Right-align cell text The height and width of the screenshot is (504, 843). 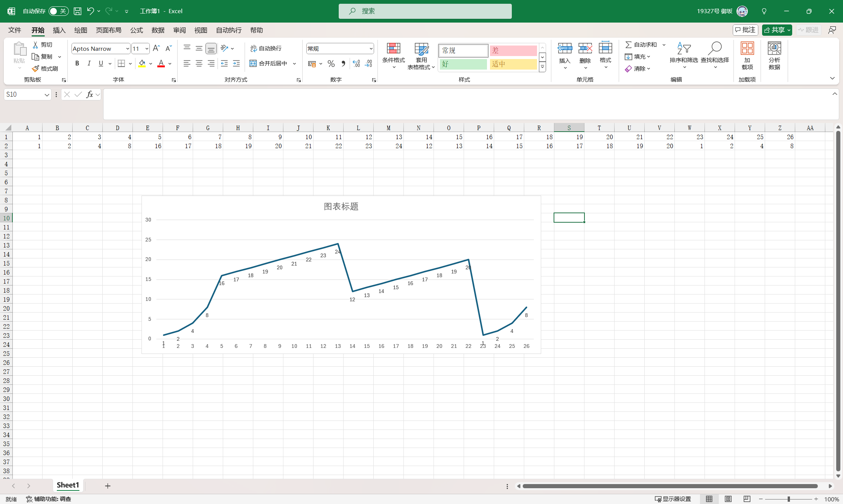[211, 64]
